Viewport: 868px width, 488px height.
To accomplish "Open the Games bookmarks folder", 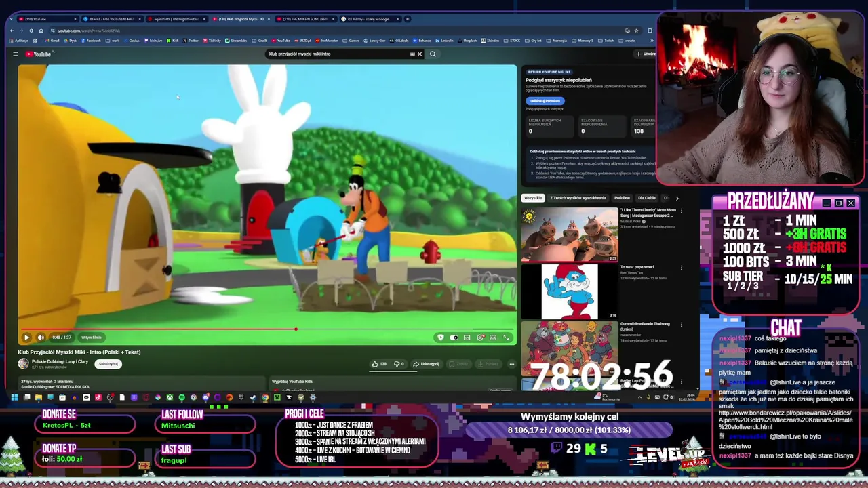I will [352, 41].
